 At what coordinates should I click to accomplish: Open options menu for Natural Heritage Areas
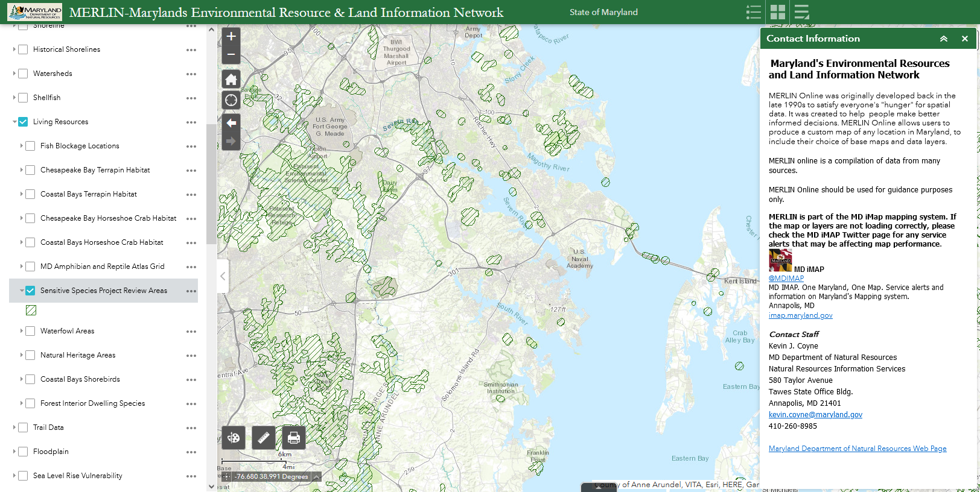(x=191, y=356)
